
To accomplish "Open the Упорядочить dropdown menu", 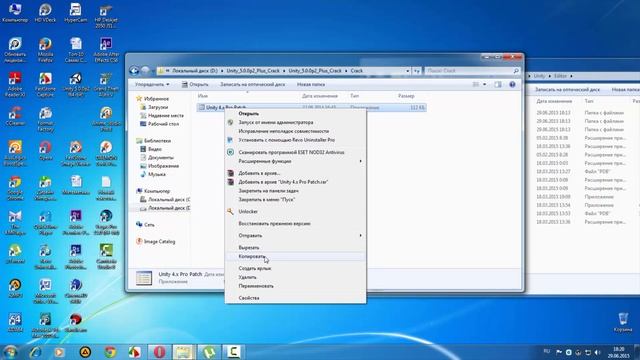I will (152, 84).
